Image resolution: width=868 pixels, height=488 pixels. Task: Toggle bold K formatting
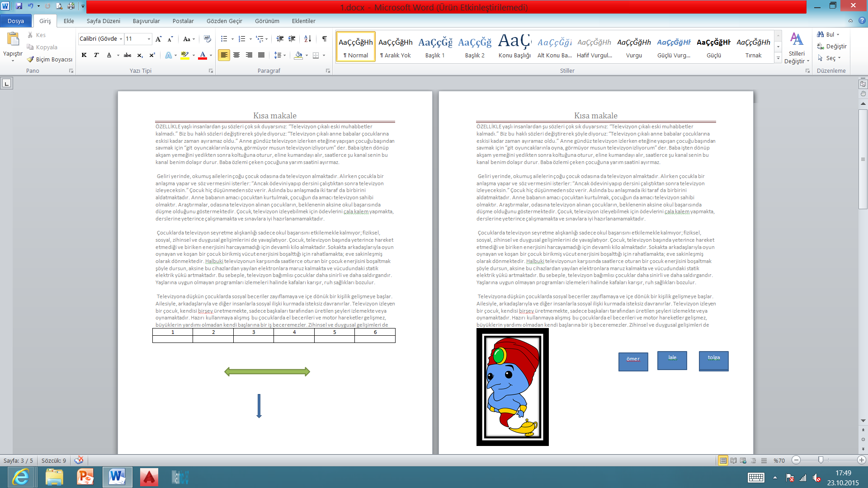[x=84, y=55]
